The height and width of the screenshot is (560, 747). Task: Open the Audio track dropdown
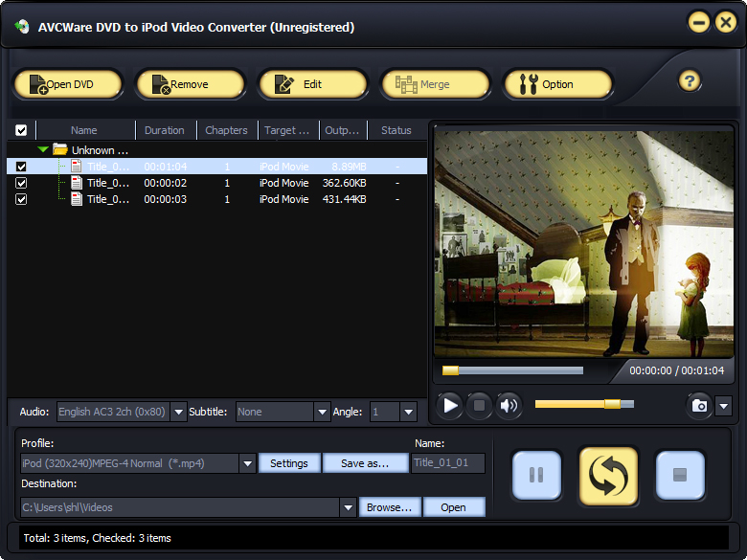tap(179, 412)
